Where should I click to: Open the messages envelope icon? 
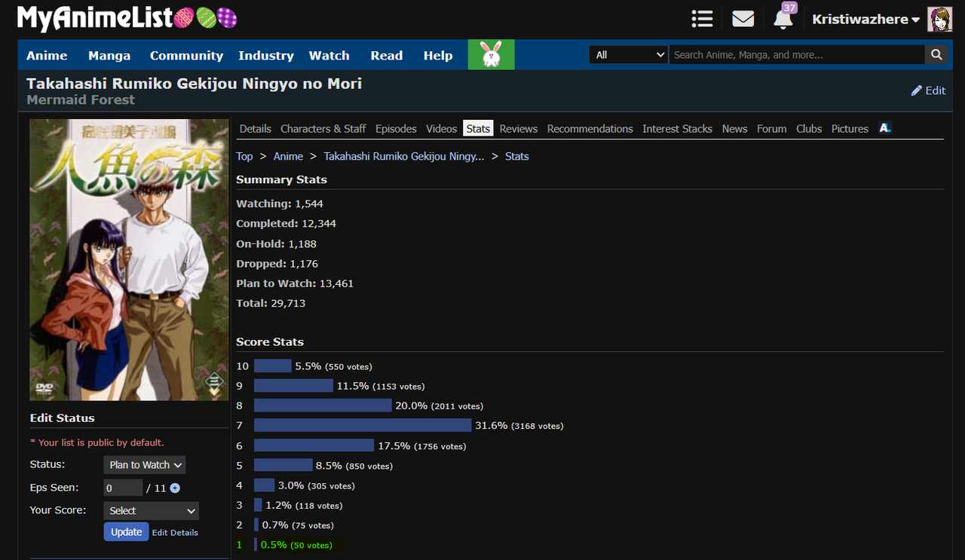pyautogui.click(x=743, y=19)
